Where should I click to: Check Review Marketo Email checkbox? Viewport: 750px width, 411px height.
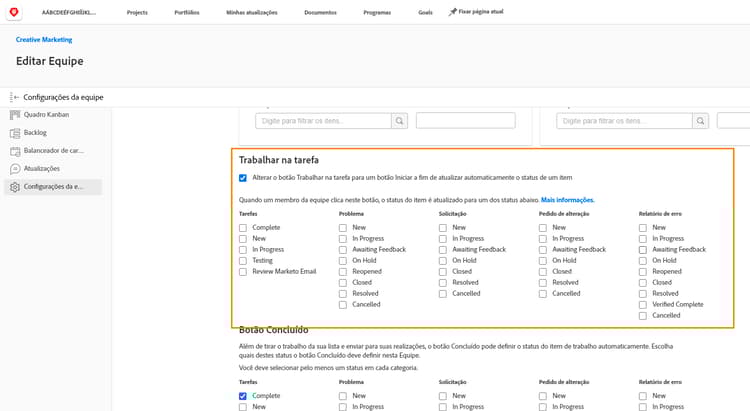click(243, 272)
